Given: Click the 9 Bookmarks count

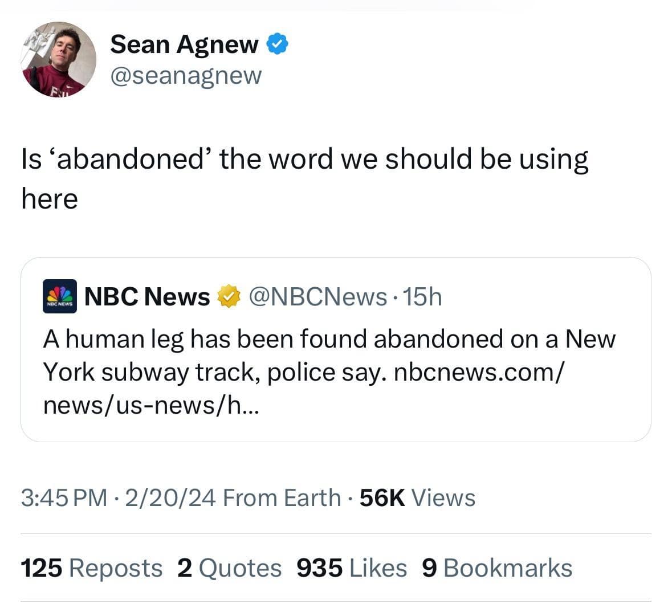Looking at the screenshot, I should [496, 568].
